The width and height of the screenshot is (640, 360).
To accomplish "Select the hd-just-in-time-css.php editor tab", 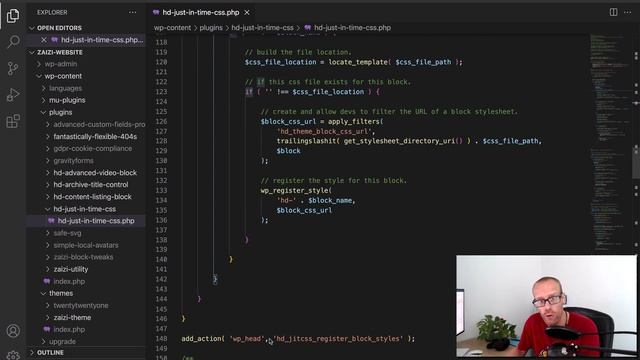I will (x=201, y=13).
